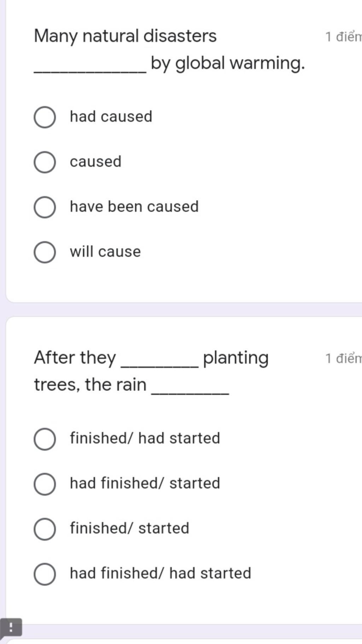Choose 'finished/ had started' radio button
Screen dimensions: 362x644
(45, 439)
